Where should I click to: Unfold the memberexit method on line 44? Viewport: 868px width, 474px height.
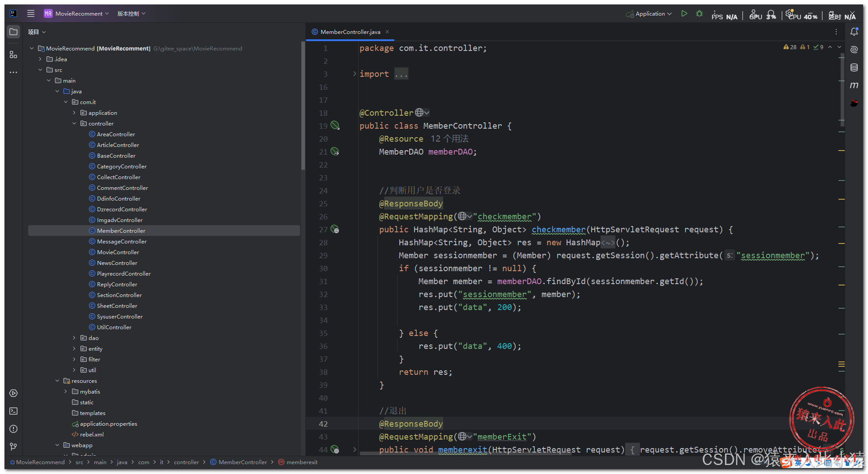tap(355, 449)
